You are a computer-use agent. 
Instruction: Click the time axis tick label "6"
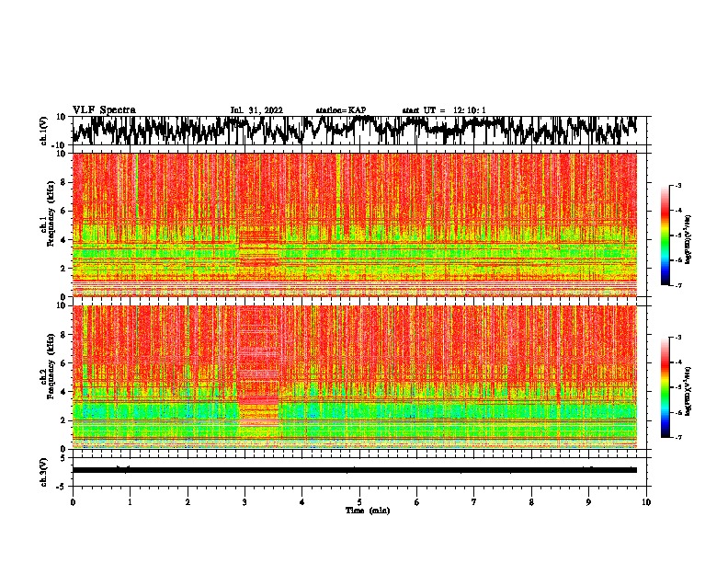pyautogui.click(x=417, y=502)
